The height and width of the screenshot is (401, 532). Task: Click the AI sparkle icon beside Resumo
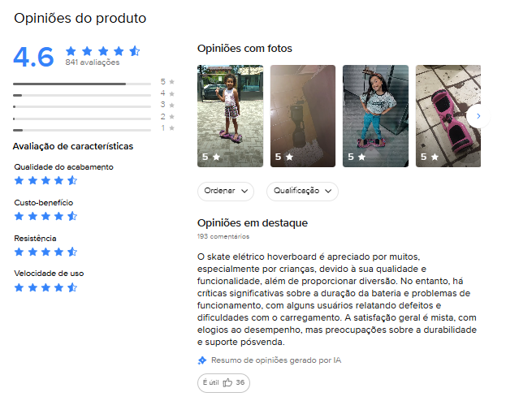click(202, 360)
